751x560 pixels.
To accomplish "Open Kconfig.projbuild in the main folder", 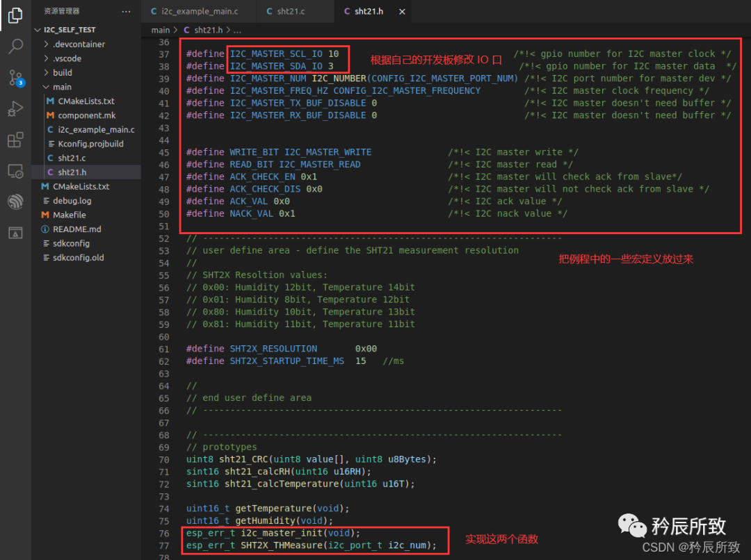I will pyautogui.click(x=90, y=144).
